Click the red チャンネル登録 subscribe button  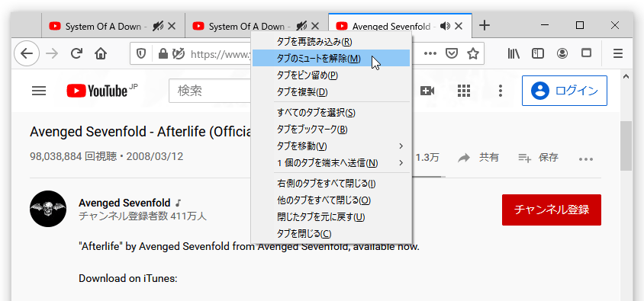pyautogui.click(x=552, y=210)
